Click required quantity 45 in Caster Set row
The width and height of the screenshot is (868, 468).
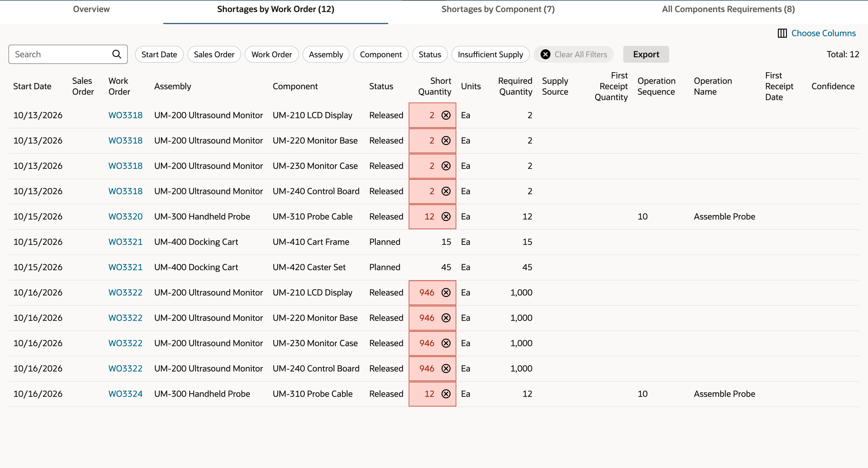pyautogui.click(x=527, y=267)
